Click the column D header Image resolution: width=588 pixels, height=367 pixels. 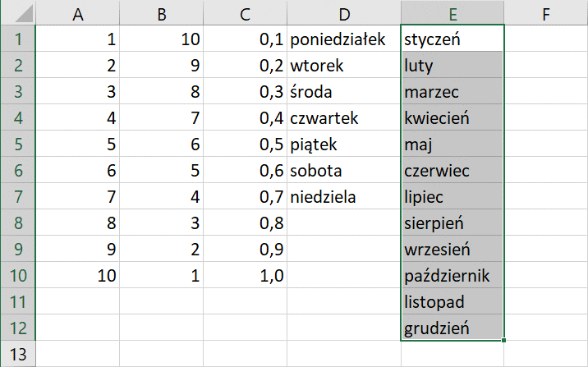click(x=344, y=13)
